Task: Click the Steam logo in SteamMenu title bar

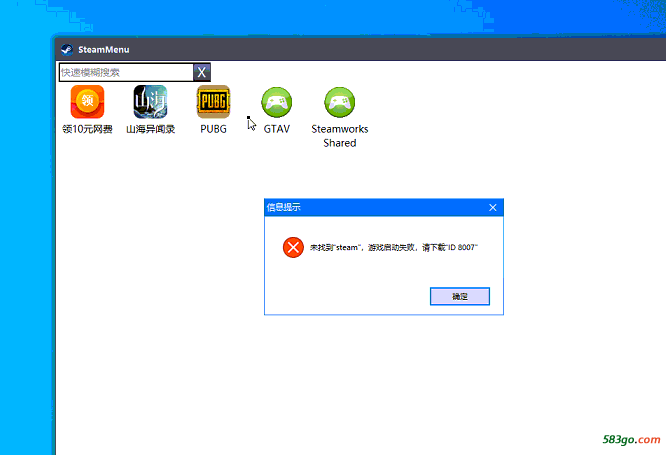Action: [x=67, y=50]
